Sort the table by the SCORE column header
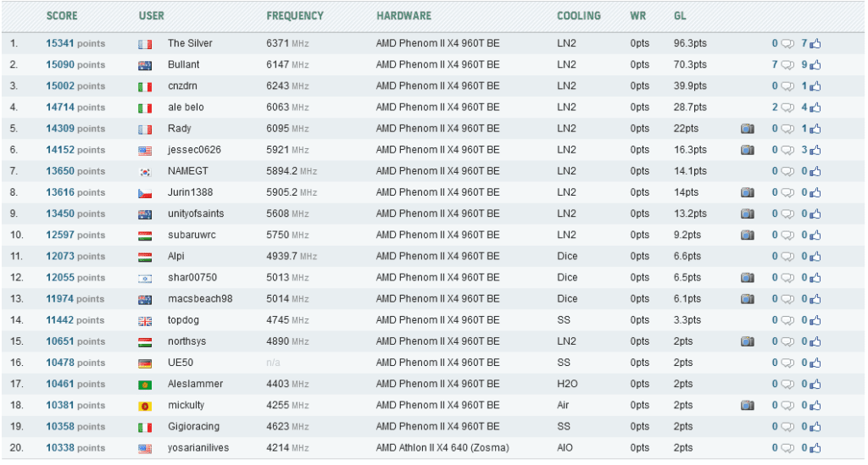This screenshot has height=465, width=868. 62,15
